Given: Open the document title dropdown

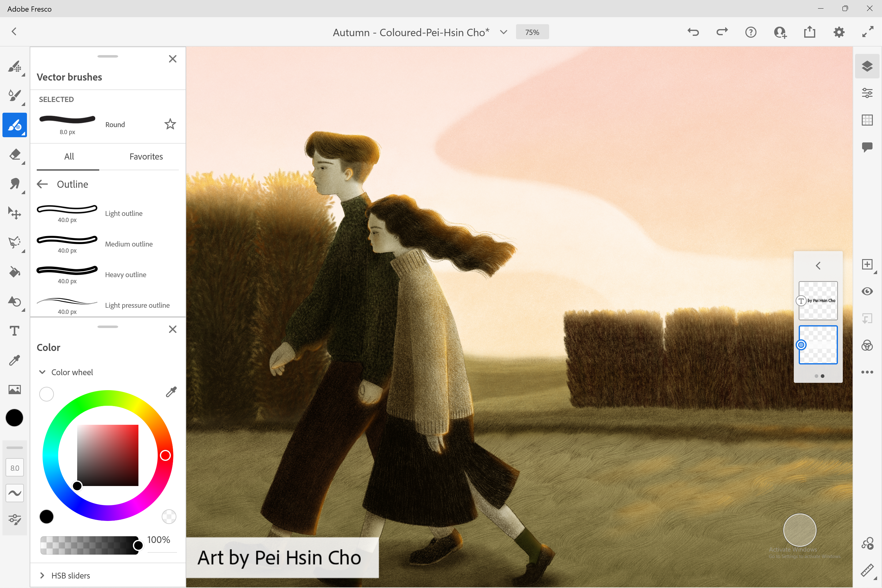Looking at the screenshot, I should tap(503, 32).
